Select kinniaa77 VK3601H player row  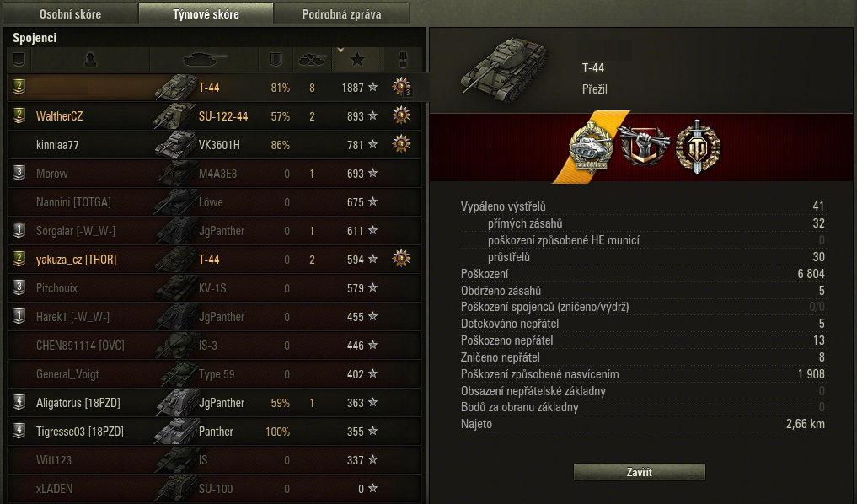pos(214,145)
